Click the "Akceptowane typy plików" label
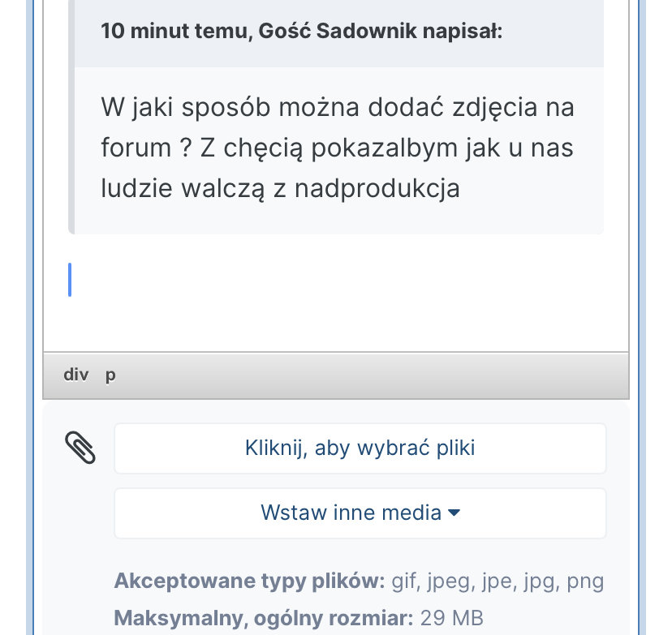Screen dimensions: 672x635 pyautogui.click(x=249, y=581)
